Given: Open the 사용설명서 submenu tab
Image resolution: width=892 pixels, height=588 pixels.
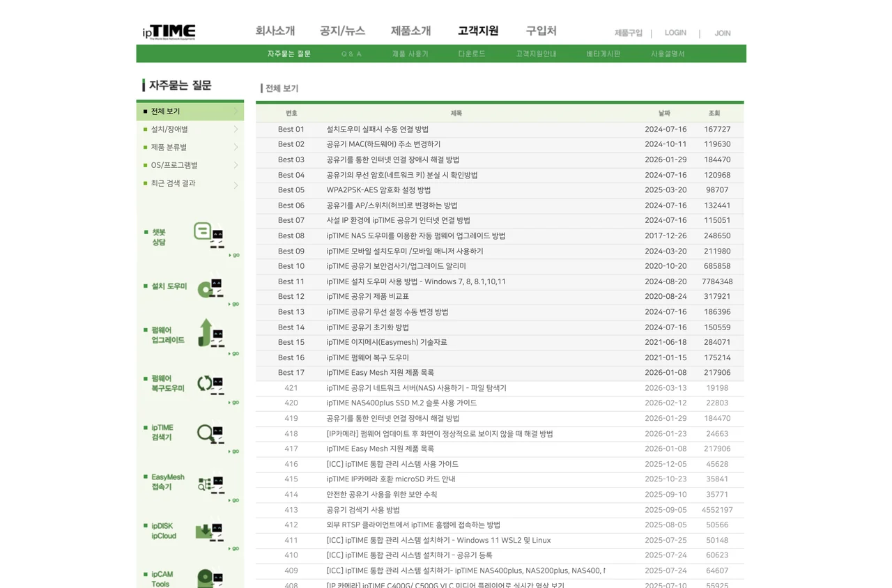Looking at the screenshot, I should [x=668, y=54].
